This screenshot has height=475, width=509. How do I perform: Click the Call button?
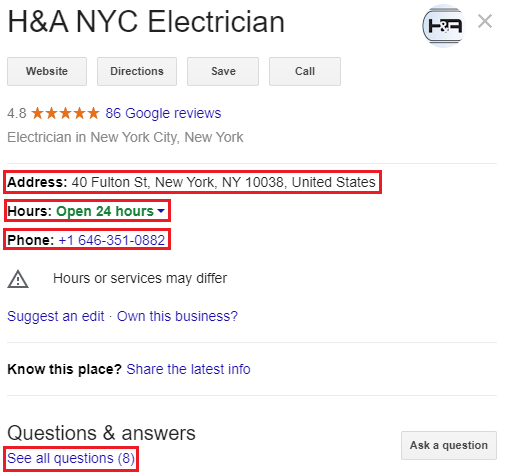coord(305,71)
